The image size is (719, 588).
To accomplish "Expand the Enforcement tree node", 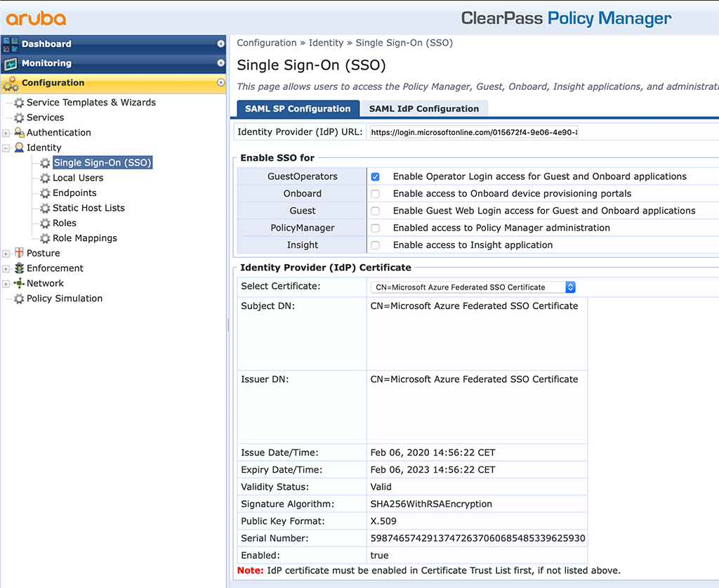I will [x=6, y=269].
